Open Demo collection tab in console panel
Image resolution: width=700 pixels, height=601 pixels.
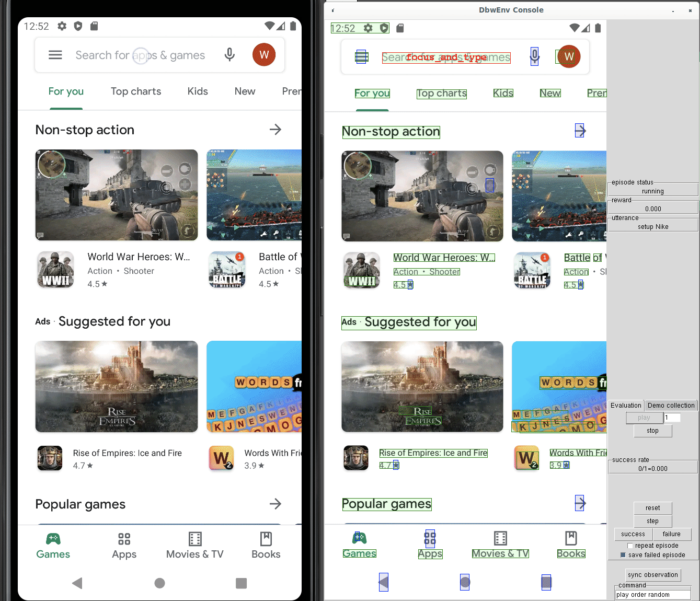click(671, 405)
